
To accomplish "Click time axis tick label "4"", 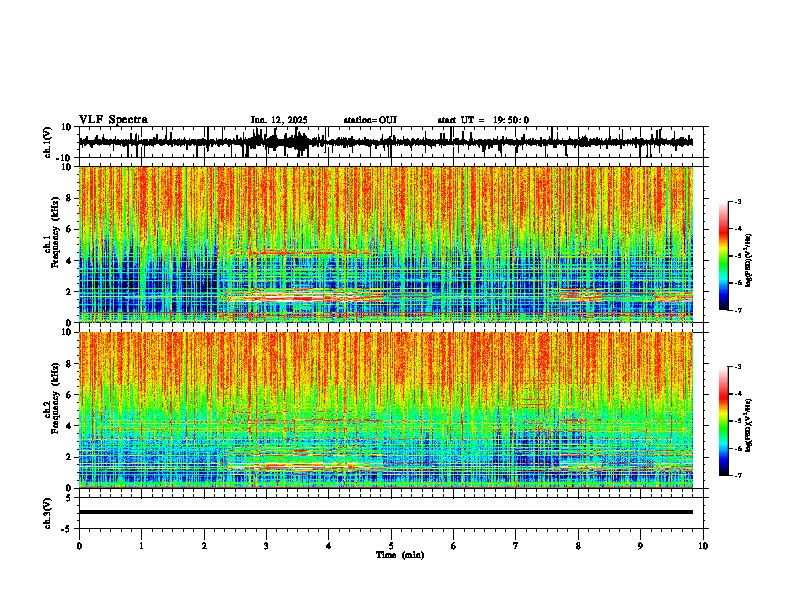I will (329, 546).
